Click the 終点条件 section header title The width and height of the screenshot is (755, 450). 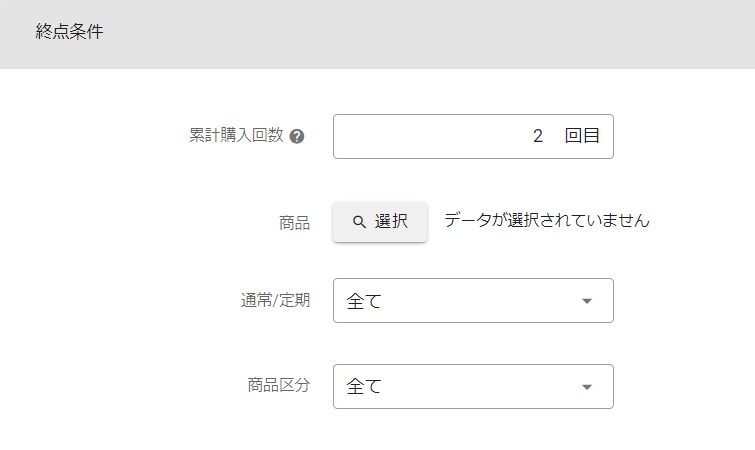click(x=69, y=32)
